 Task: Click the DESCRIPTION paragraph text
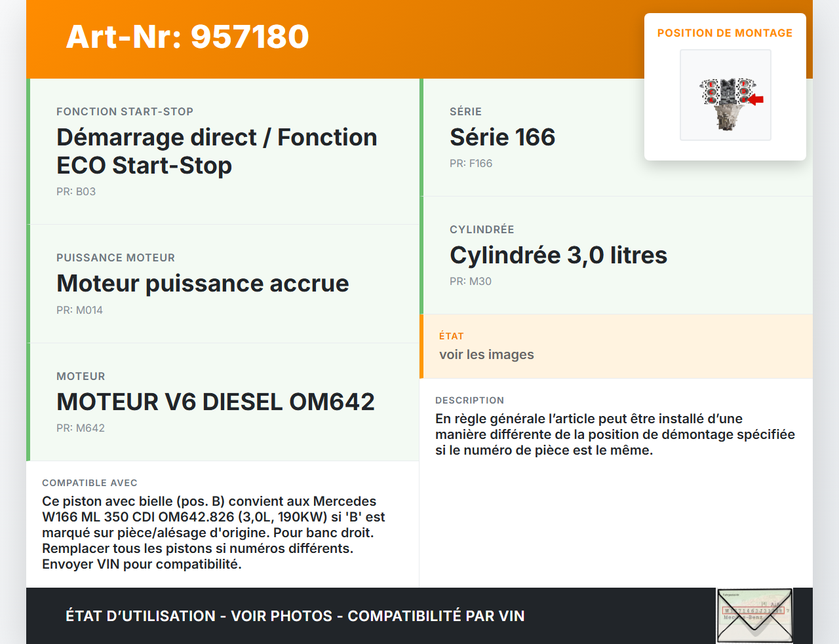coord(614,434)
